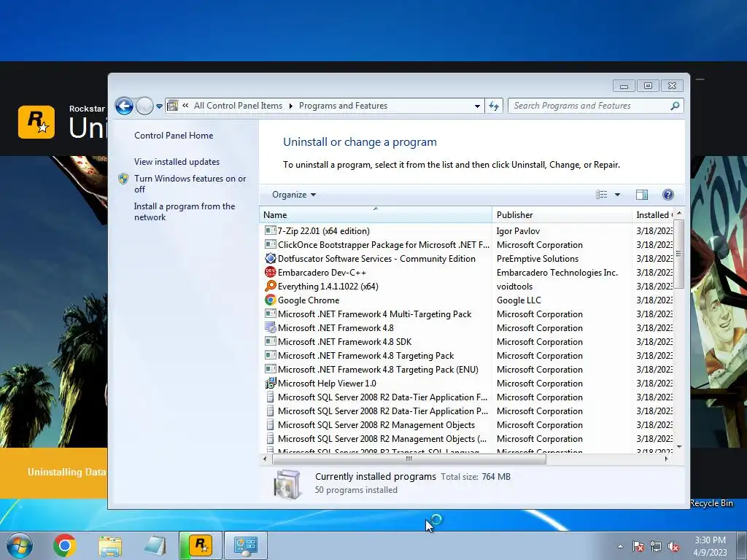The height and width of the screenshot is (560, 747).
Task: Expand the address bar history dropdown
Action: point(477,106)
